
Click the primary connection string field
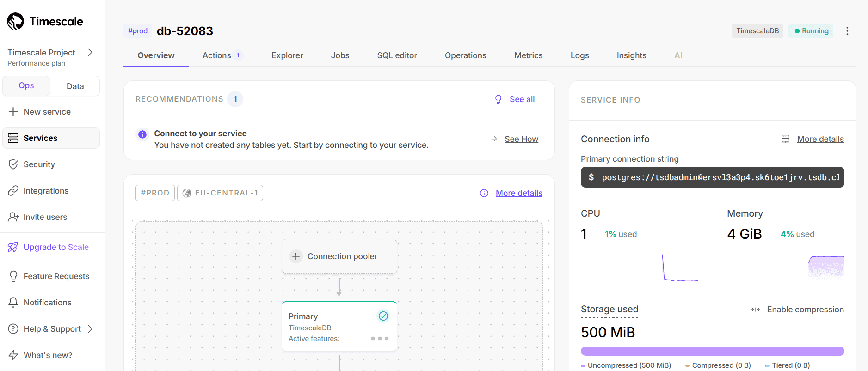pyautogui.click(x=712, y=177)
